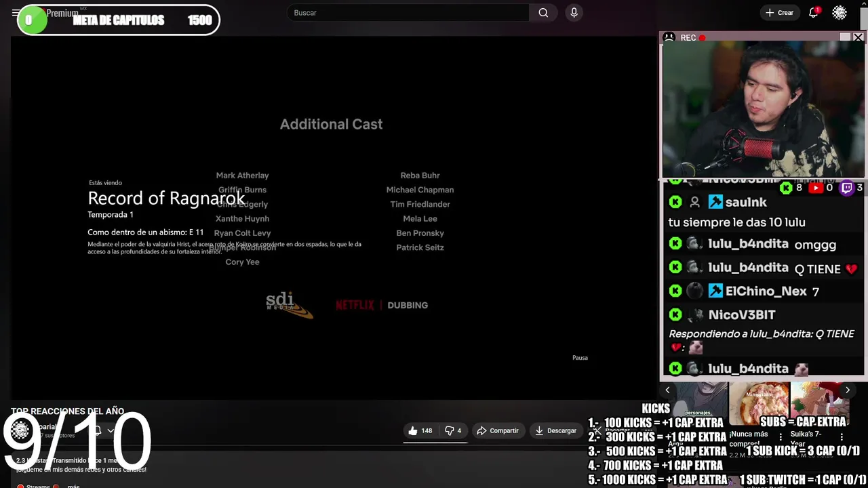Screen dimensions: 868x488
Task: Click the Kick badge next to ElChino_Nex
Action: (675, 291)
